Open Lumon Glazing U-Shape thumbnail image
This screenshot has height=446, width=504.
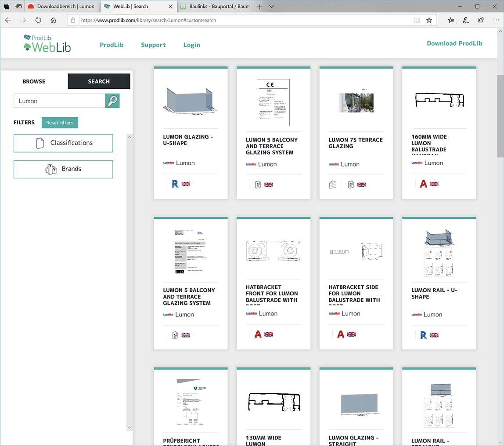(x=190, y=101)
